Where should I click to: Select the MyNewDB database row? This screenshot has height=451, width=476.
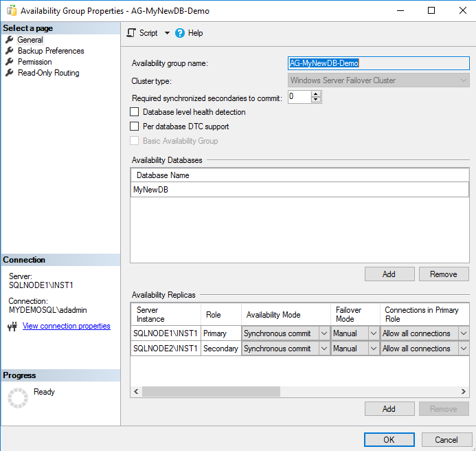299,190
